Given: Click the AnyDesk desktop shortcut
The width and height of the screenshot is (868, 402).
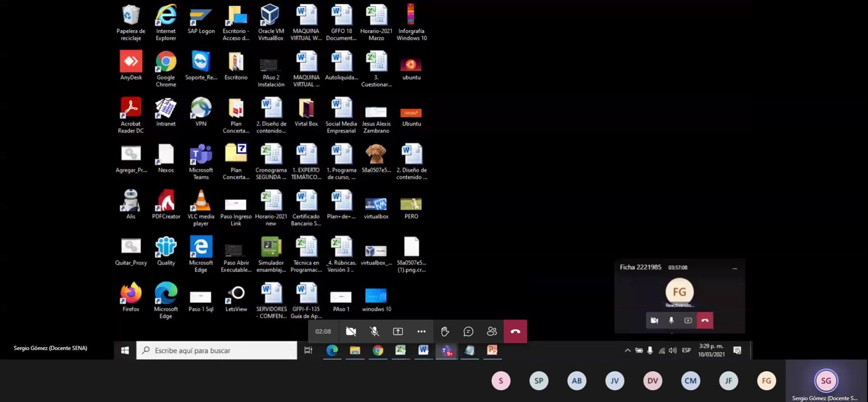Looking at the screenshot, I should click(x=131, y=66).
